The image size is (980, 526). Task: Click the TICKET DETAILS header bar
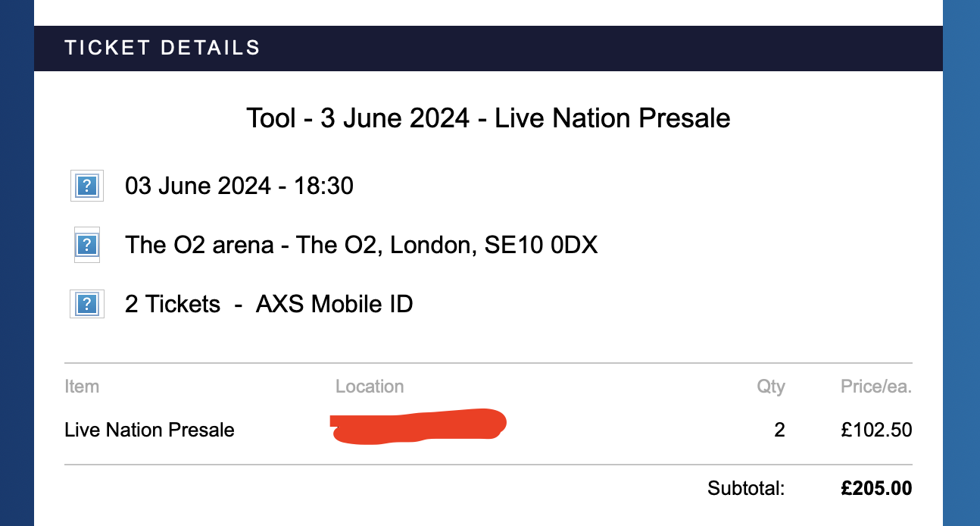pos(488,48)
